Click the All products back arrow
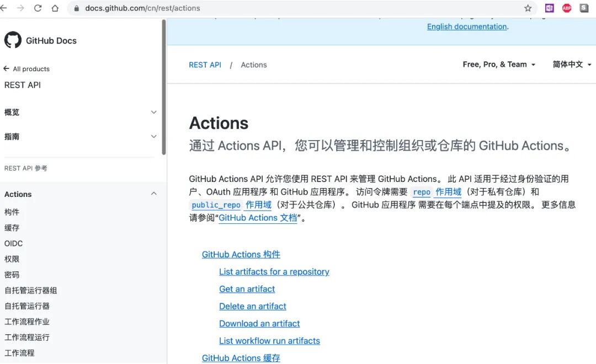This screenshot has height=364, width=596. coord(7,69)
